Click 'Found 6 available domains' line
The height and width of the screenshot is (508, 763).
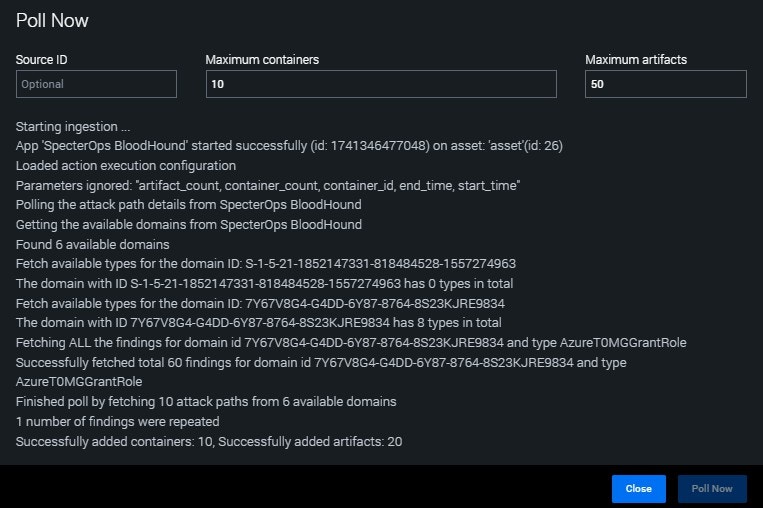[x=92, y=244]
